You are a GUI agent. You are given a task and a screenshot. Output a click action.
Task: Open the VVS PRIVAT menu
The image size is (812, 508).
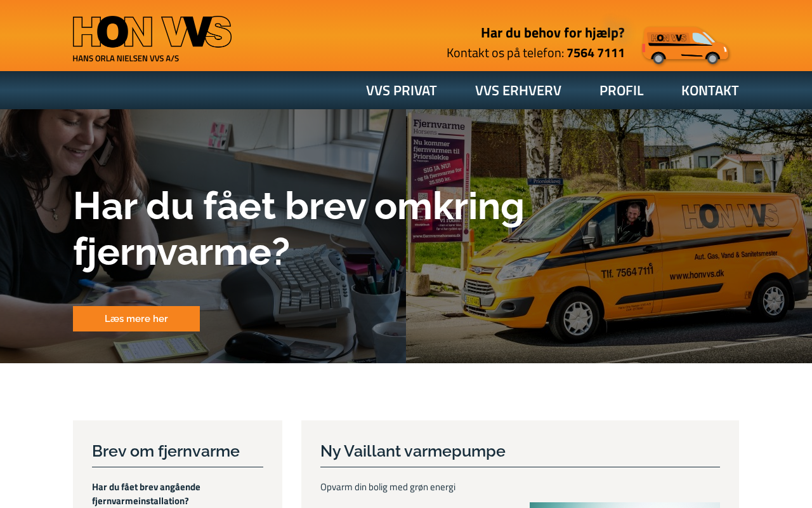click(402, 90)
